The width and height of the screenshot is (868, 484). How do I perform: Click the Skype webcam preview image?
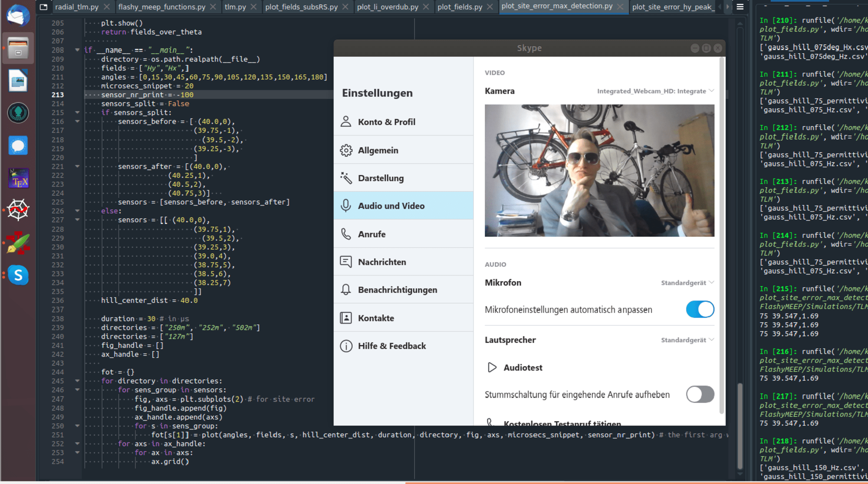[x=599, y=170]
